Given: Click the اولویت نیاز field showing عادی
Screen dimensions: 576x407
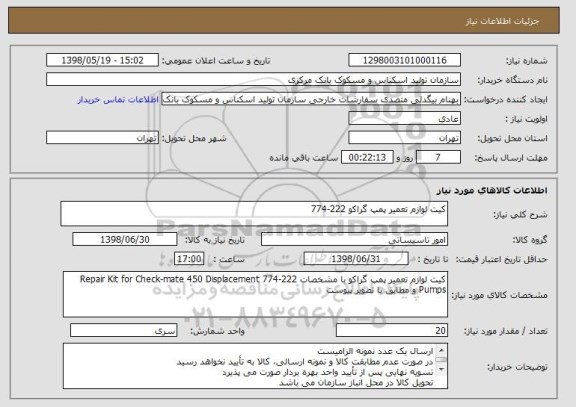Looking at the screenshot, I should pyautogui.click(x=404, y=119).
